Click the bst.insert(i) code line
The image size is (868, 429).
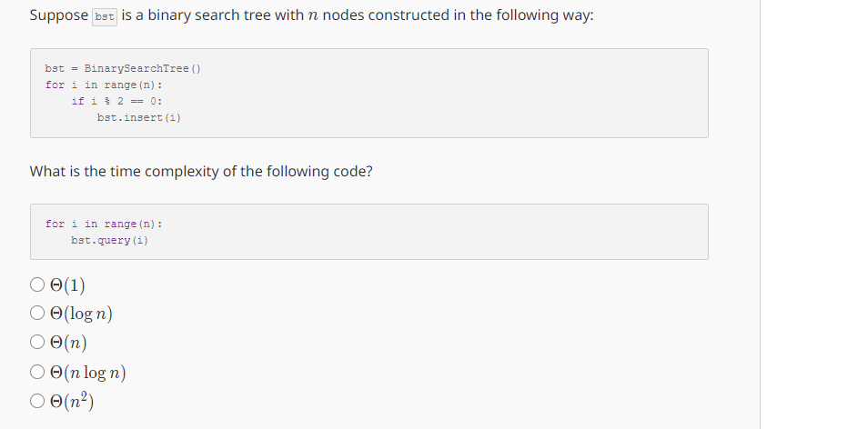(x=139, y=118)
